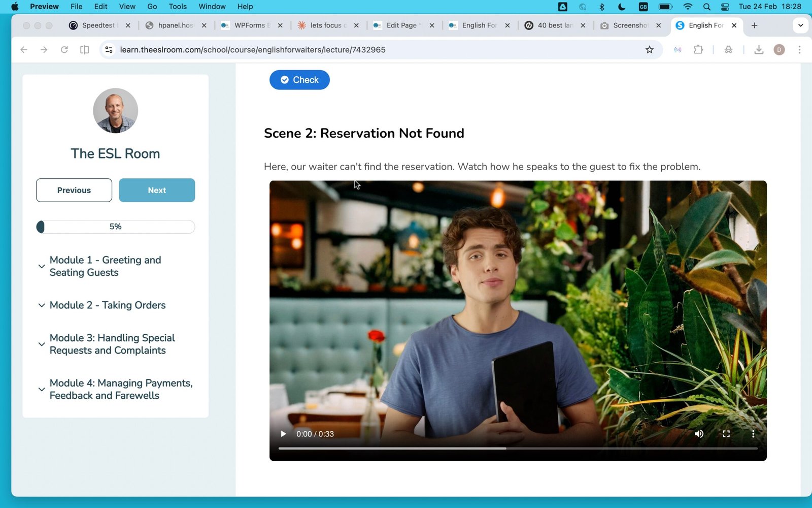Reload the current lecture page

[64, 50]
